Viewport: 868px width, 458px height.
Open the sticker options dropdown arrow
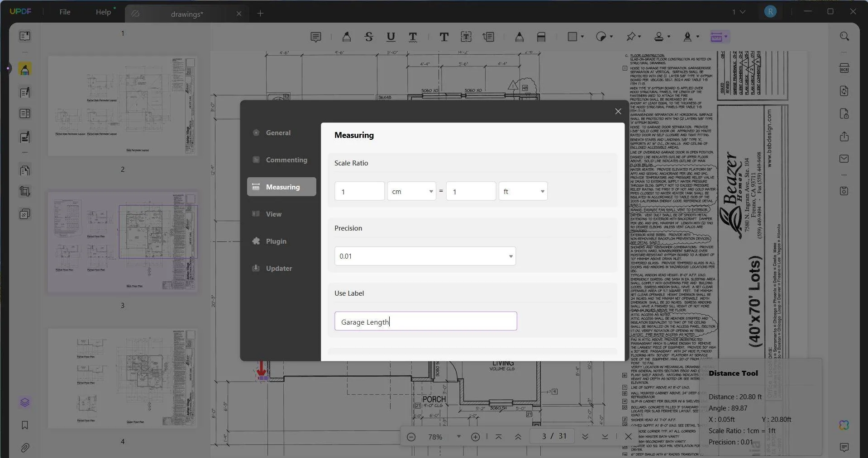tap(611, 37)
